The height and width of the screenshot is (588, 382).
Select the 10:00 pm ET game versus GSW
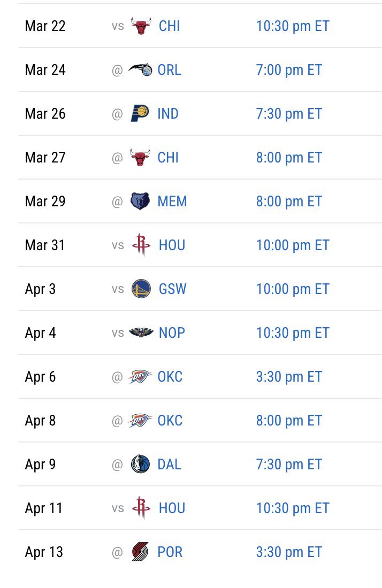coord(292,289)
